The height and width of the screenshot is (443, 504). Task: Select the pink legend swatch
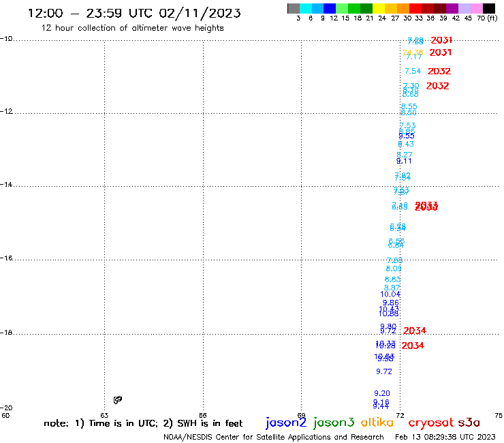[x=477, y=8]
